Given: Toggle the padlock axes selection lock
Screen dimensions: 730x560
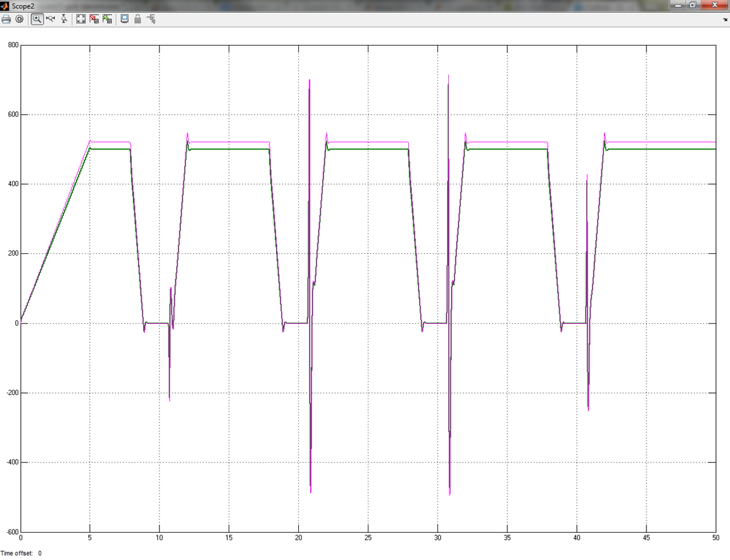Looking at the screenshot, I should tap(137, 19).
